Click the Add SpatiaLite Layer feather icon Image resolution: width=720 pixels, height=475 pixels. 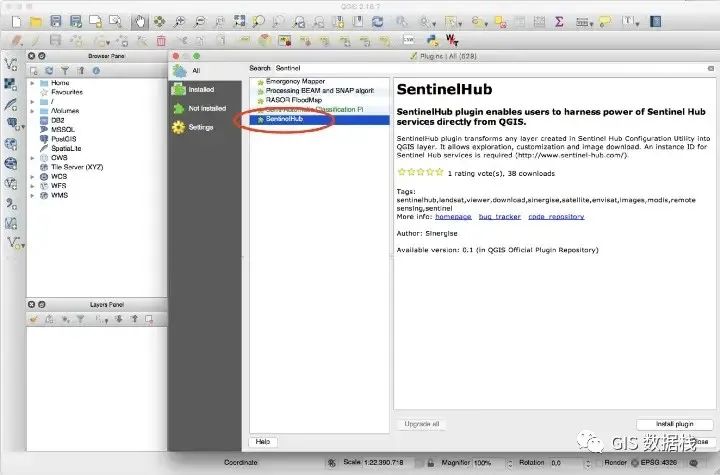(11, 104)
